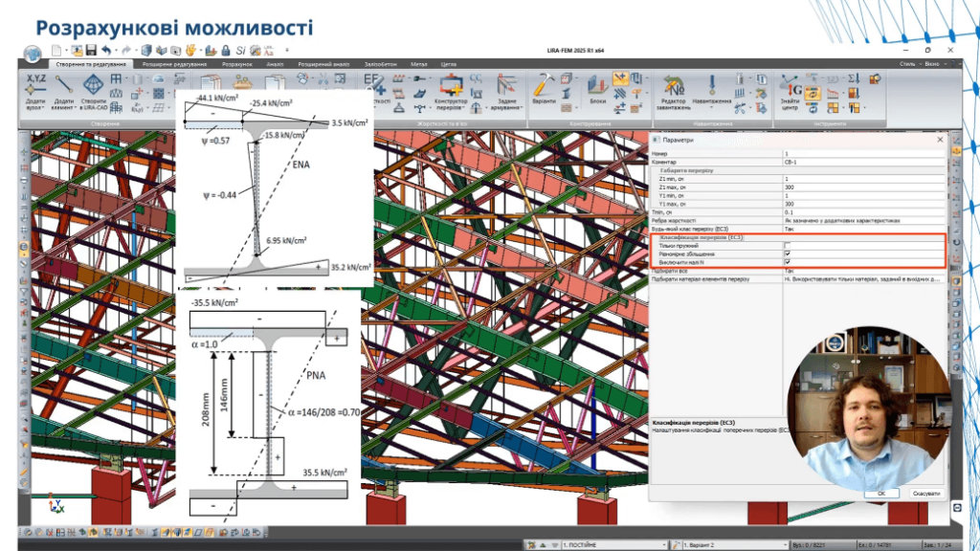Switch to the Розрахунок tab
The width and height of the screenshot is (980, 551).
tap(237, 64)
